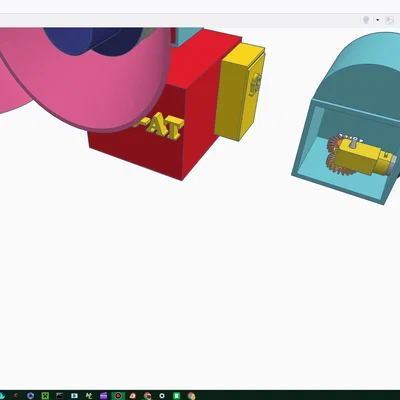Open the purple video editor taskbar icon
Image resolution: width=400 pixels, height=400 pixels.
103,396
